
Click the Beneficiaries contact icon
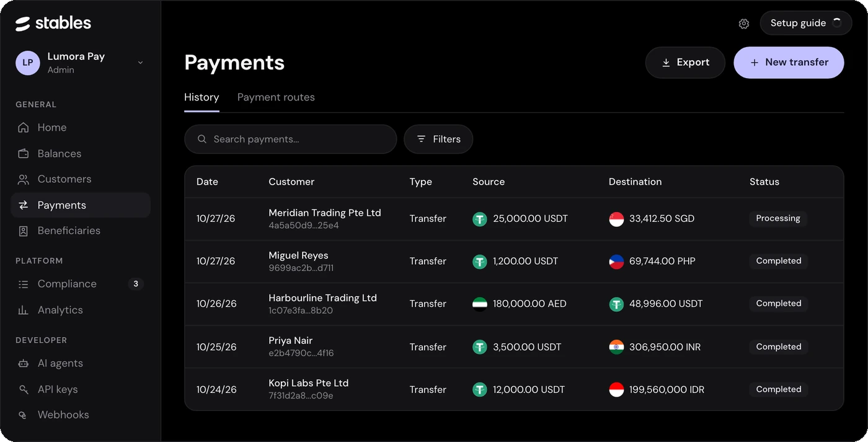pyautogui.click(x=24, y=231)
